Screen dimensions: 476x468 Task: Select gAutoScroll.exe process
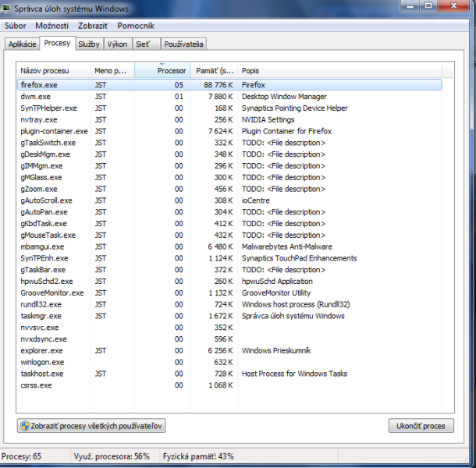(229, 200)
